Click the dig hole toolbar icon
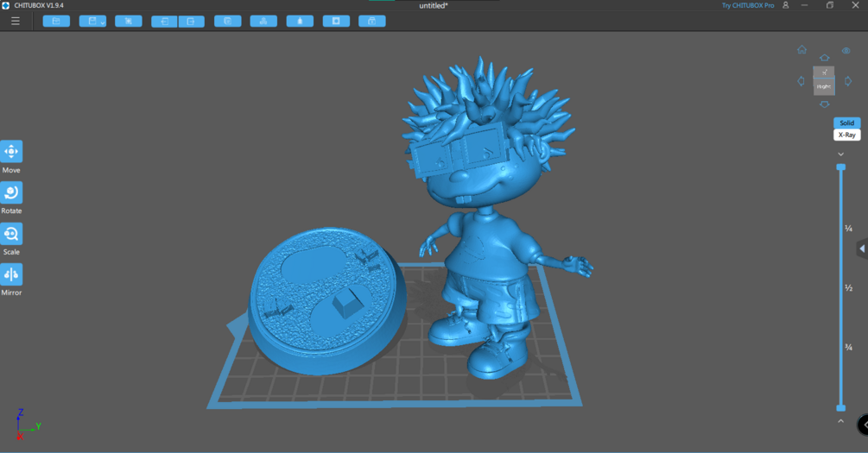This screenshot has width=868, height=453. [336, 21]
